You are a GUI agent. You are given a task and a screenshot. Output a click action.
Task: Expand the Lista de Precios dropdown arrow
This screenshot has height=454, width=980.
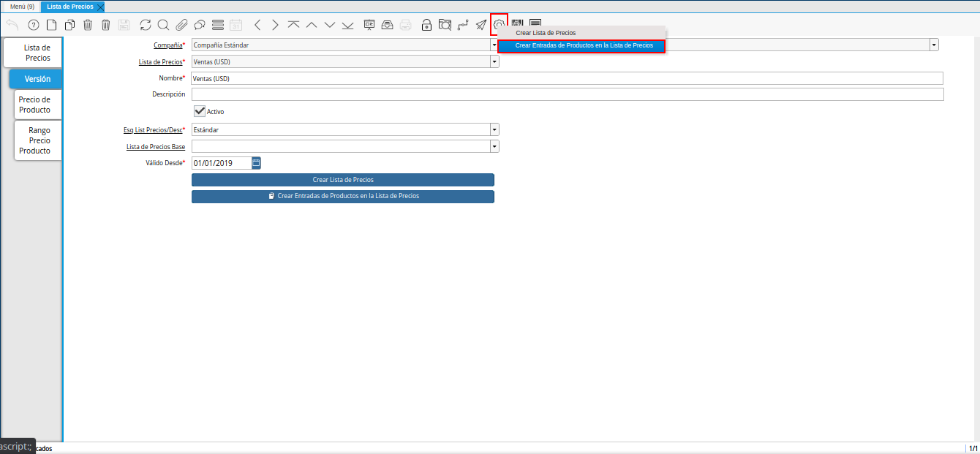(x=495, y=62)
